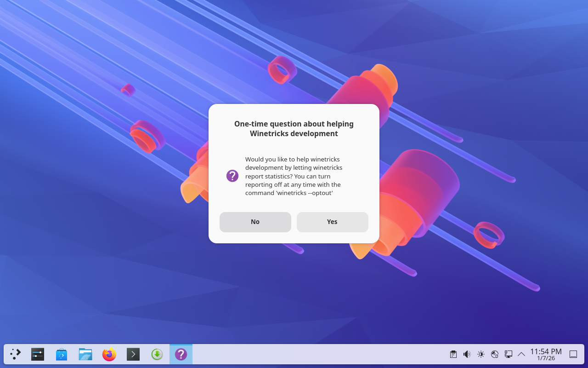Open the Dolphin file manager
Viewport: 588px width, 368px height.
[x=85, y=354]
